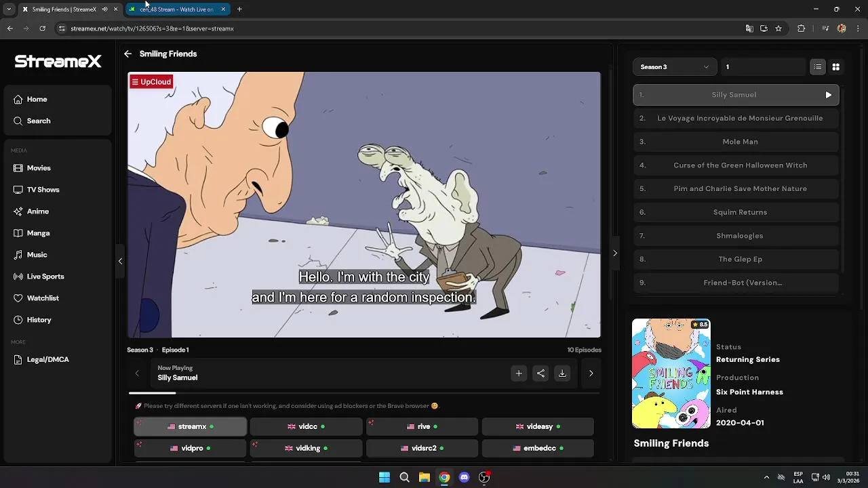The height and width of the screenshot is (488, 868).
Task: Select the Friend-Bot episode
Action: (736, 283)
